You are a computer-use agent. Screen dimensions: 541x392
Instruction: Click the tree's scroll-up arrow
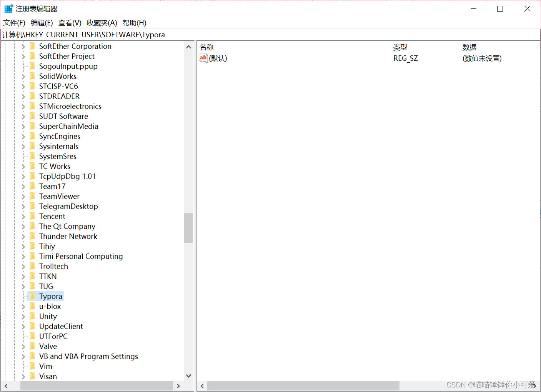click(x=188, y=47)
